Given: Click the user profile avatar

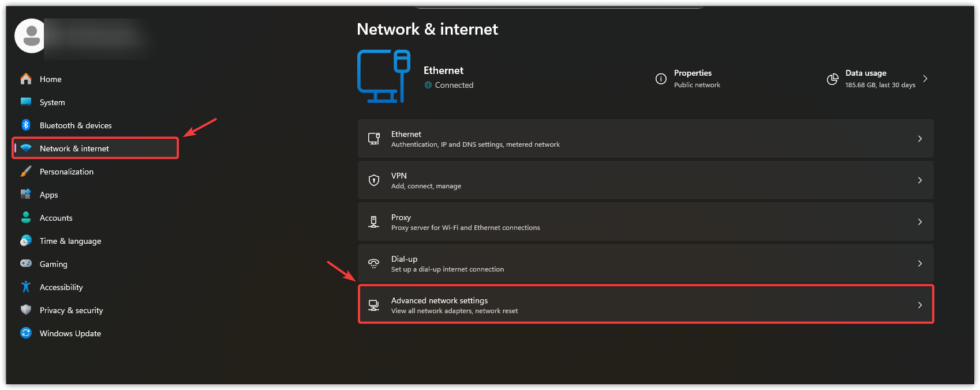Looking at the screenshot, I should [31, 36].
